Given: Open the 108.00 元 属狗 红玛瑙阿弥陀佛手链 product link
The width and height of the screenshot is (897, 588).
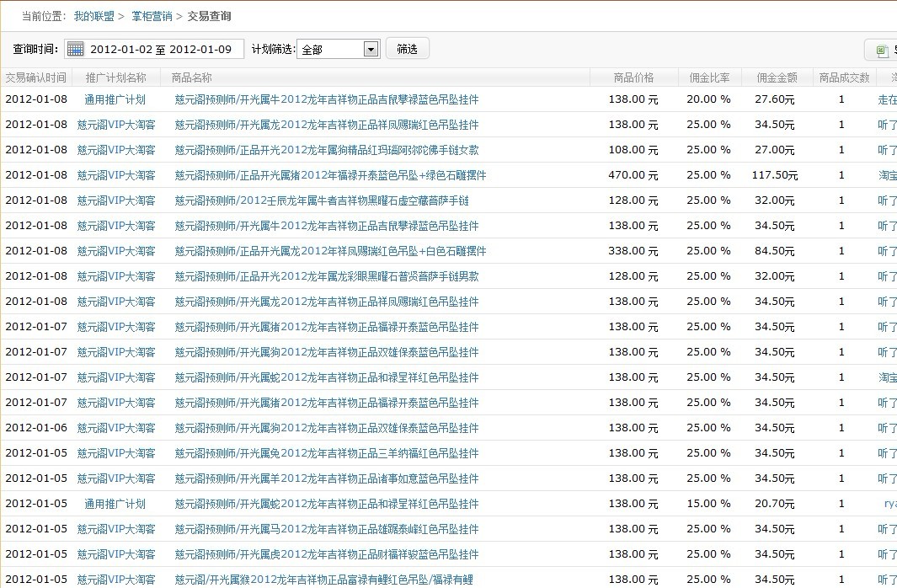Looking at the screenshot, I should (x=327, y=150).
